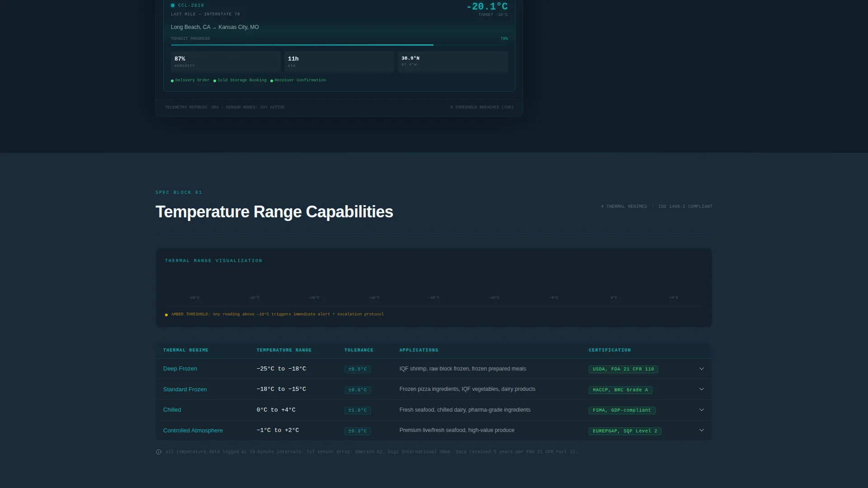The width and height of the screenshot is (868, 488).
Task: Click the 78% transit progress value
Action: pos(504,39)
